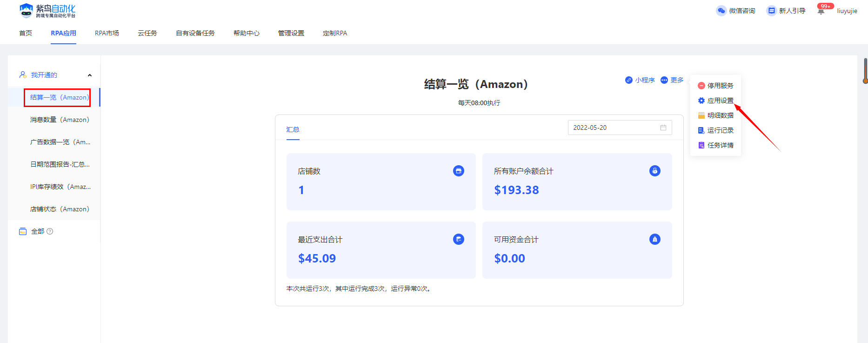Click the 结算一览 (Amazon) page heading
Viewport: 868px width, 343px height.
click(476, 84)
